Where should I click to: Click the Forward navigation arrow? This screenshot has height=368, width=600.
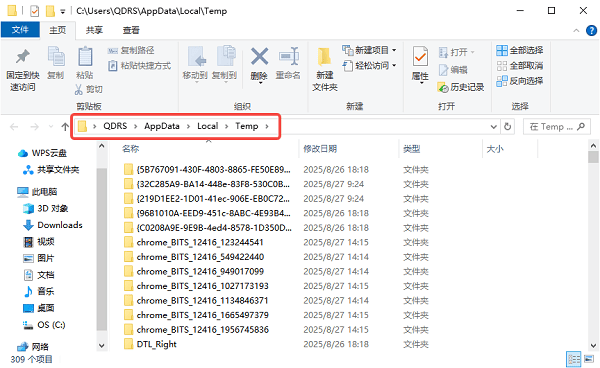[34, 127]
